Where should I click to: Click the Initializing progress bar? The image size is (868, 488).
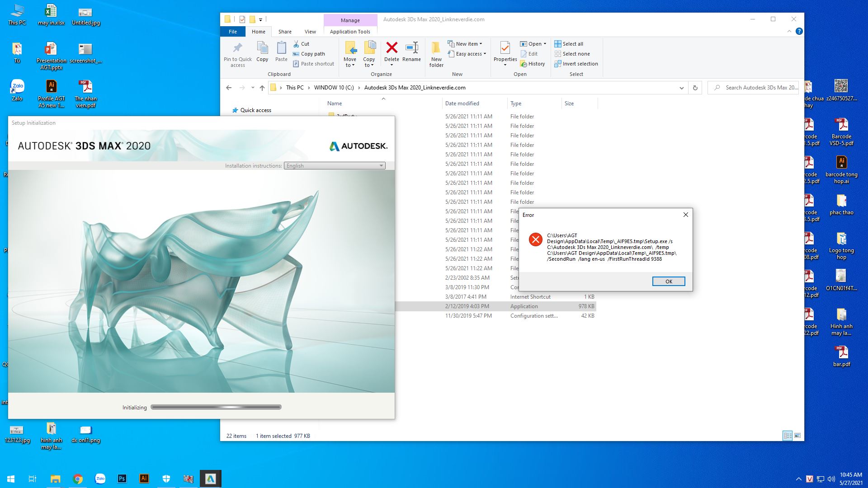[x=216, y=407]
